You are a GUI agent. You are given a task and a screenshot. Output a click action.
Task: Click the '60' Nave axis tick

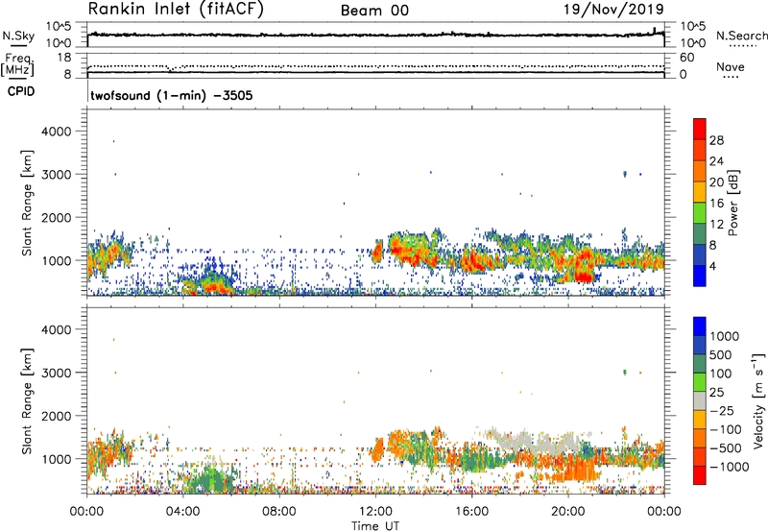pyautogui.click(x=686, y=58)
